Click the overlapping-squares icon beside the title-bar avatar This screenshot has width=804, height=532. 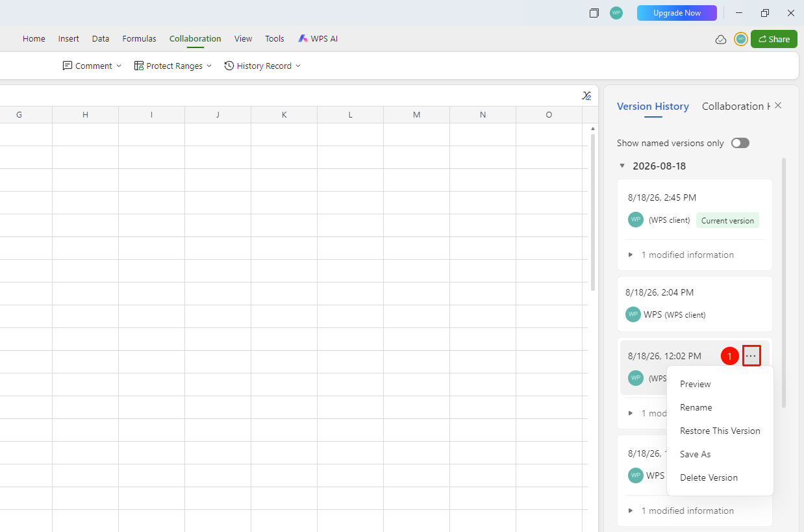coord(594,13)
